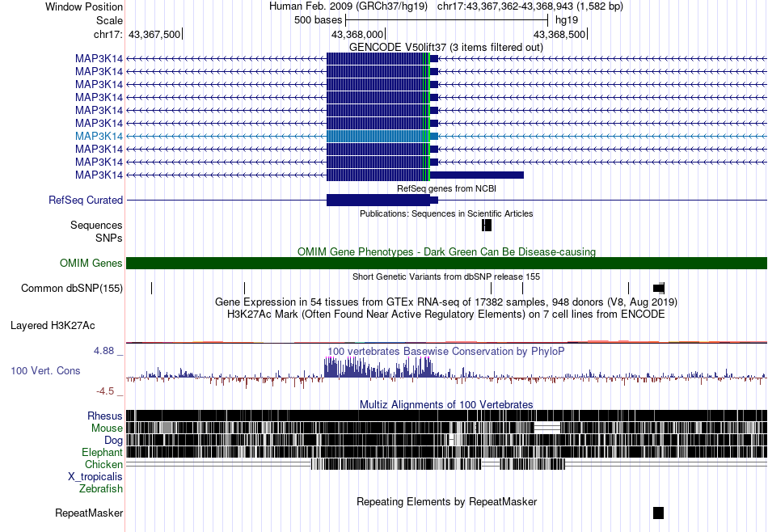Click the Sequences subtrack label
The image size is (768, 532).
coord(96,225)
